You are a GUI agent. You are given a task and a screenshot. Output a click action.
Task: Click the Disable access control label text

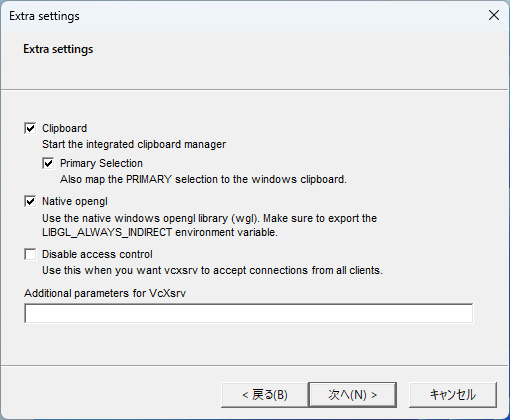[x=97, y=254]
